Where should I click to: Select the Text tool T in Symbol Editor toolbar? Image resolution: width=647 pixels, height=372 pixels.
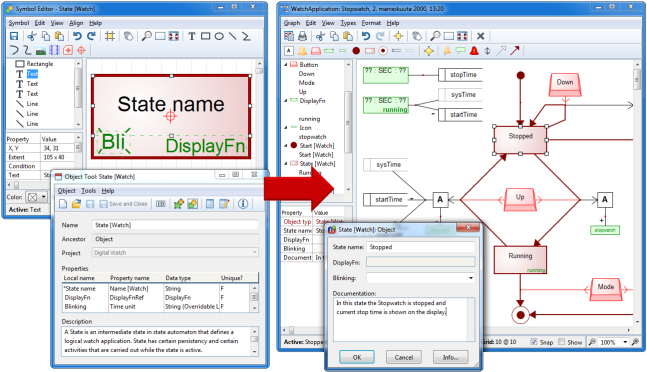[x=191, y=36]
